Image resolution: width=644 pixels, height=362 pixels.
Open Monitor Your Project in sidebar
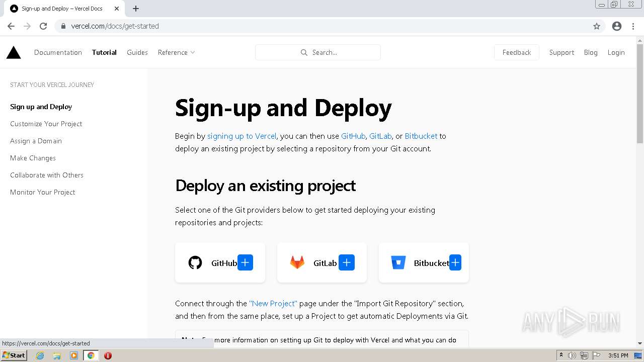(43, 192)
